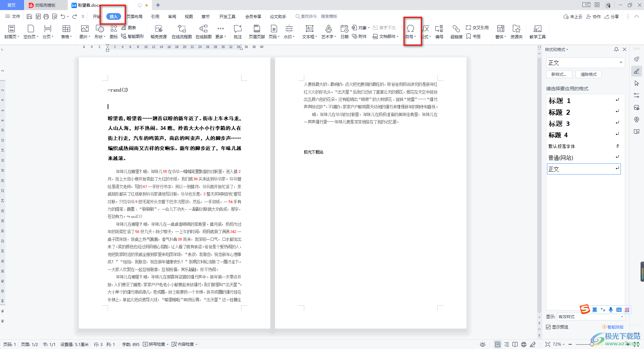Toggle writing mode pen icon in status bar
Image resolution: width=644 pixels, height=349 pixels.
[x=533, y=344]
